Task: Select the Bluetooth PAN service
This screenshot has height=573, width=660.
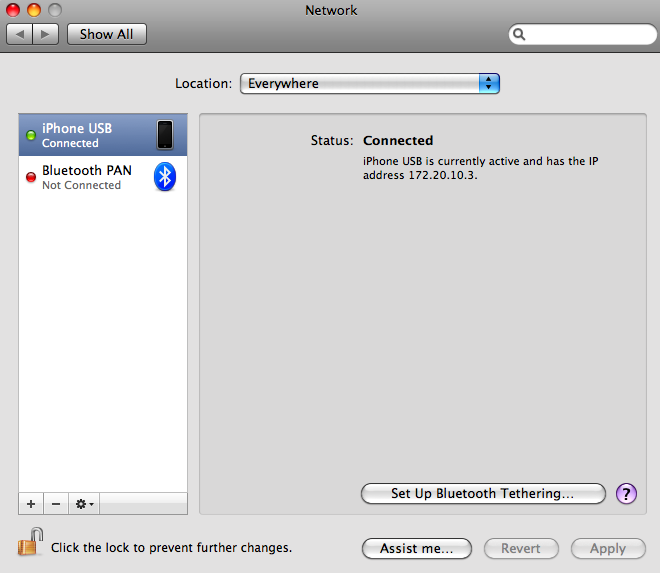Action: (x=85, y=177)
